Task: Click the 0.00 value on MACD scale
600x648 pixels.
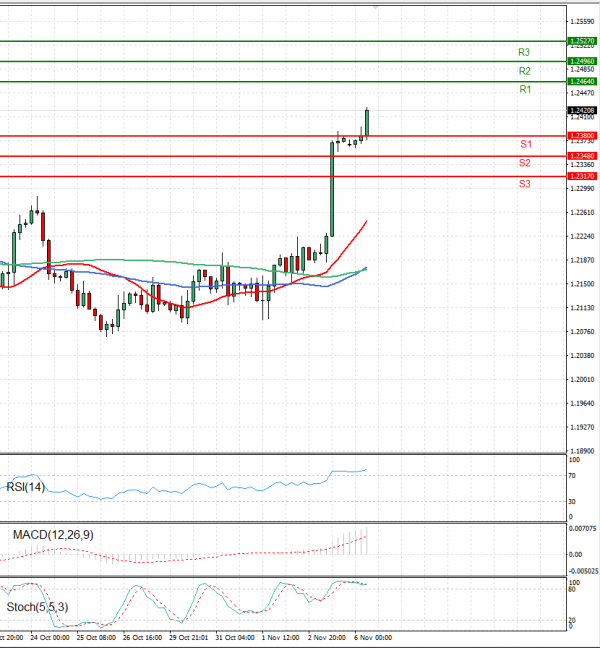Action: (575, 555)
